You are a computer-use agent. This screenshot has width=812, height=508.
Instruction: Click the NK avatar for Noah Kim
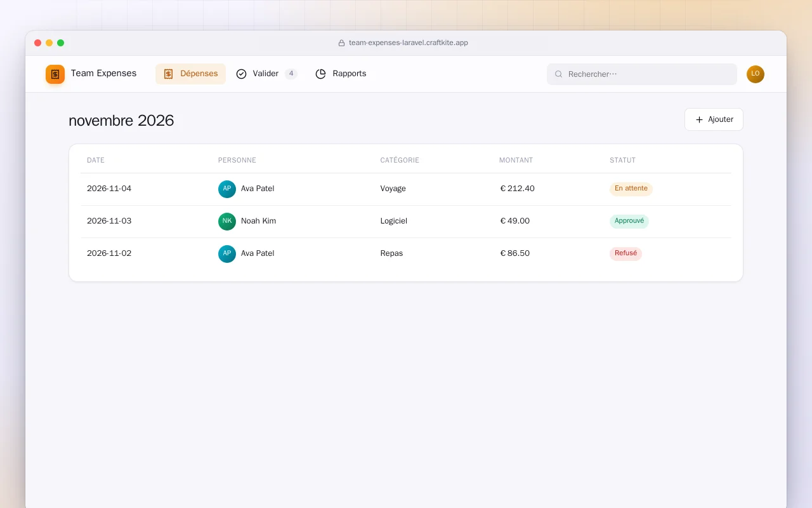coord(227,222)
